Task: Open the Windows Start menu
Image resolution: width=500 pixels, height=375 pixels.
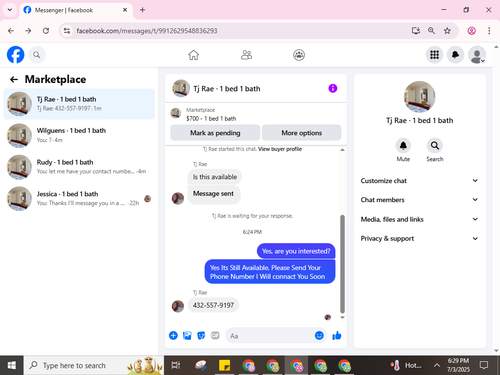Action: (12, 365)
